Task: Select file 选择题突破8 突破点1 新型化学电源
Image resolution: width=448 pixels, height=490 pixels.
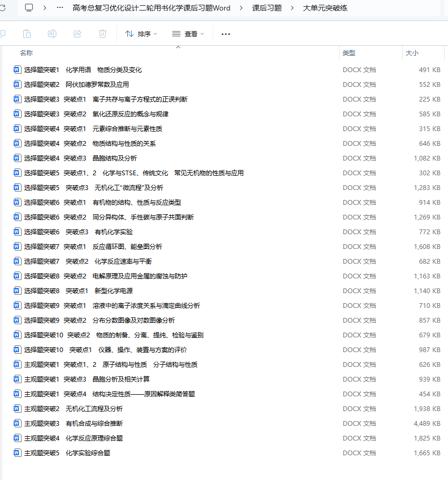Action: click(78, 291)
